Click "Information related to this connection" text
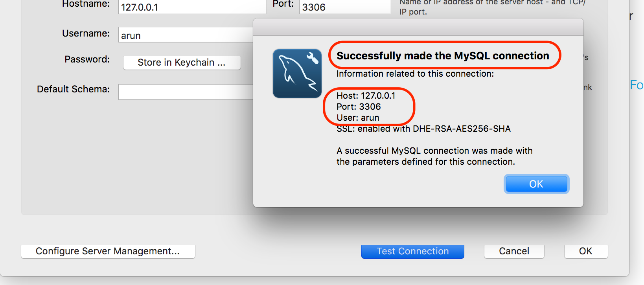644x285 pixels. coord(415,74)
